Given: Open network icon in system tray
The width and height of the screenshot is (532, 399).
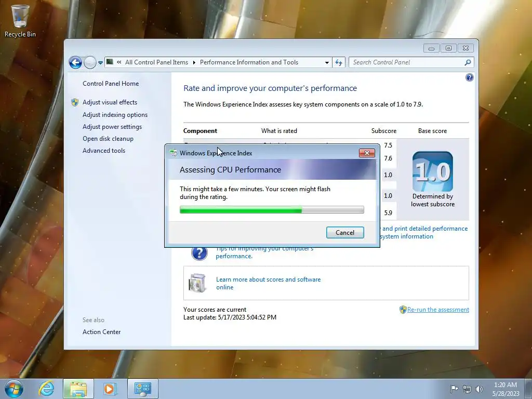Looking at the screenshot, I should coord(467,389).
